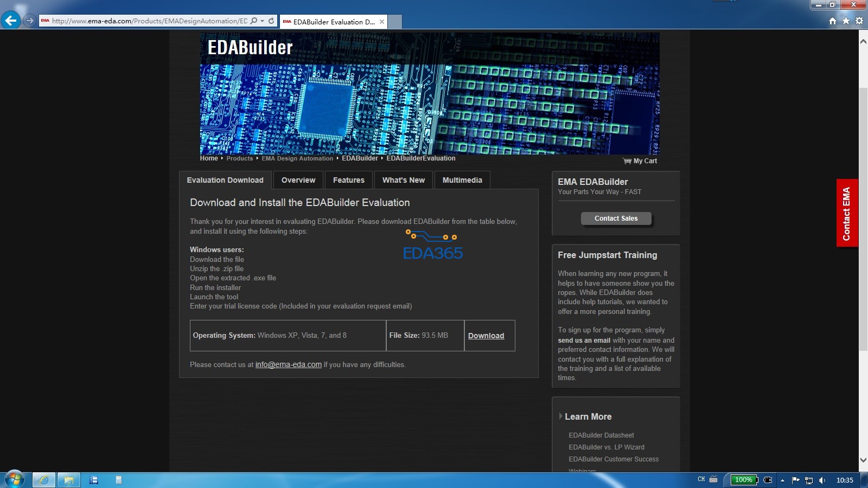This screenshot has height=488, width=868.
Task: Close the EDABuilder Evaluation browser tab
Action: tap(382, 22)
